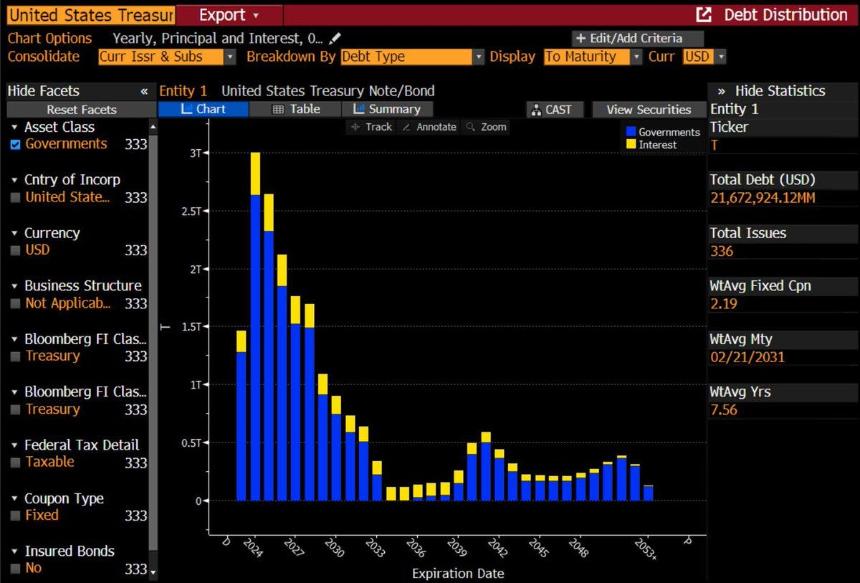Viewport: 860px width, 583px height.
Task: Switch to the Summary tab
Action: coord(387,109)
